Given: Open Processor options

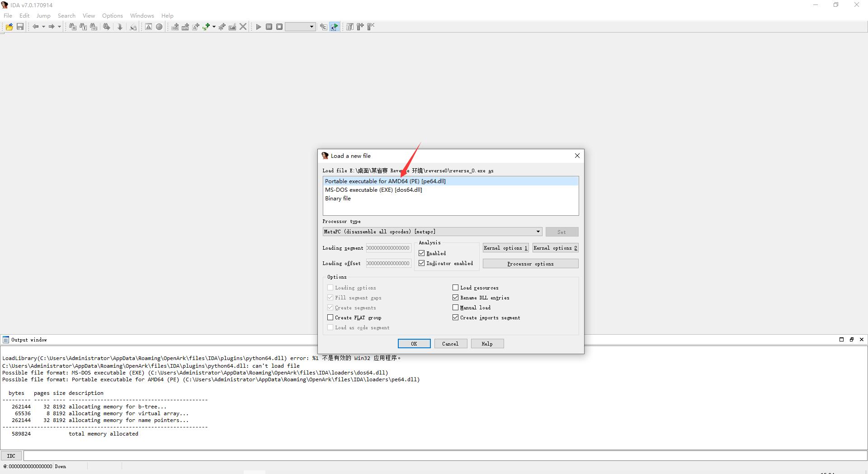Looking at the screenshot, I should click(x=531, y=264).
